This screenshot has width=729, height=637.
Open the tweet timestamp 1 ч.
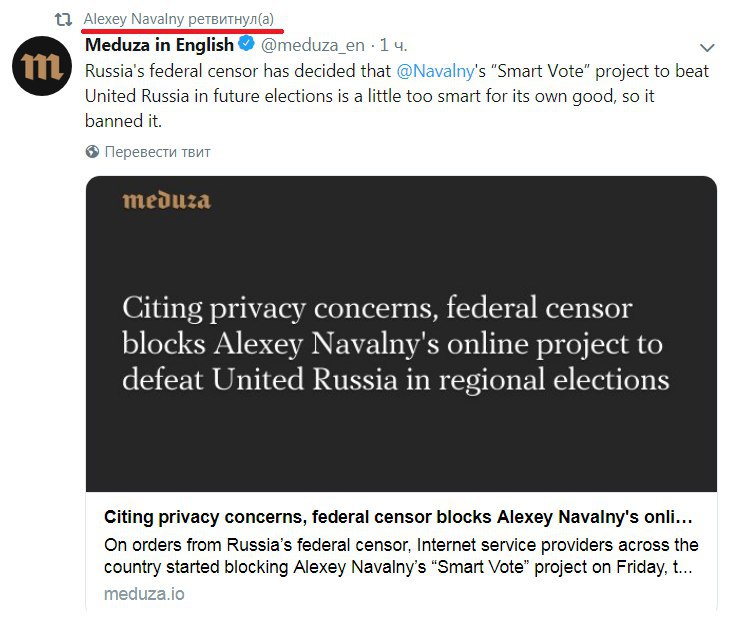(393, 45)
